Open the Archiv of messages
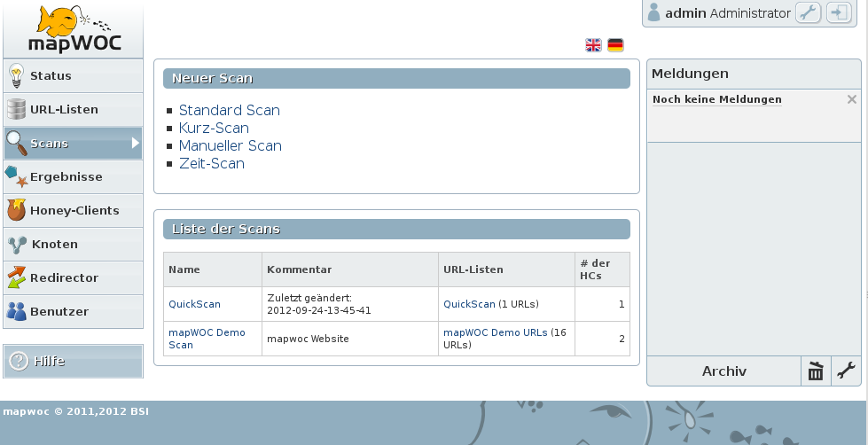Viewport: 868px width, 445px height. pos(724,371)
